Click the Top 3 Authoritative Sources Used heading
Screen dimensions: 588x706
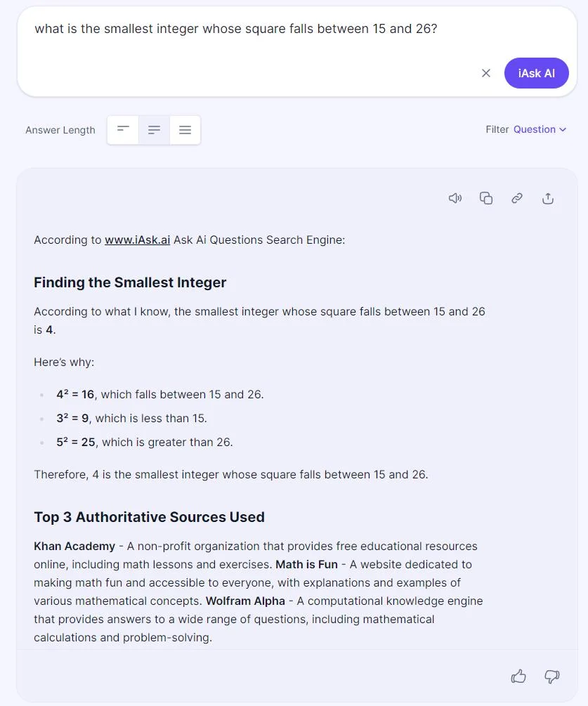[149, 517]
